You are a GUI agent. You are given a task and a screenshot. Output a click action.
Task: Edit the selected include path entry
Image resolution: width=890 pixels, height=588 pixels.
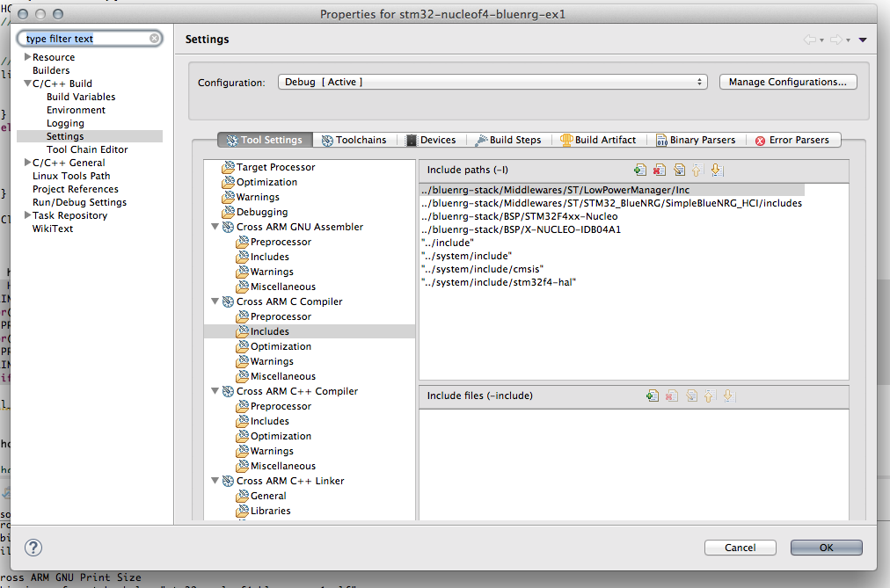coord(679,170)
